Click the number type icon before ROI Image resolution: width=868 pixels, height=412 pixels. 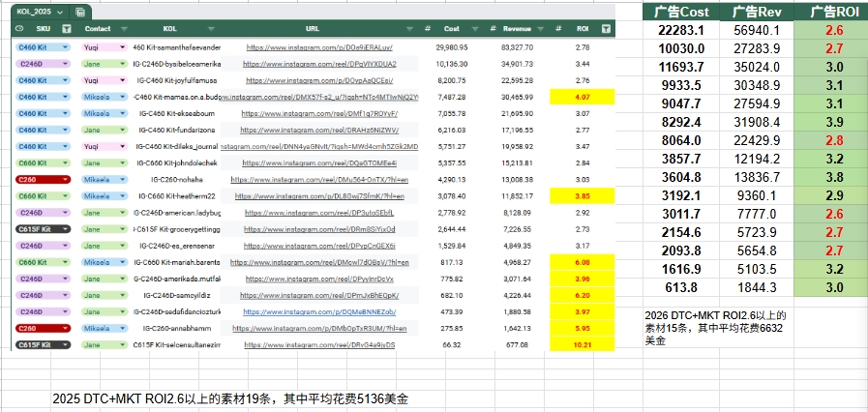pyautogui.click(x=558, y=29)
